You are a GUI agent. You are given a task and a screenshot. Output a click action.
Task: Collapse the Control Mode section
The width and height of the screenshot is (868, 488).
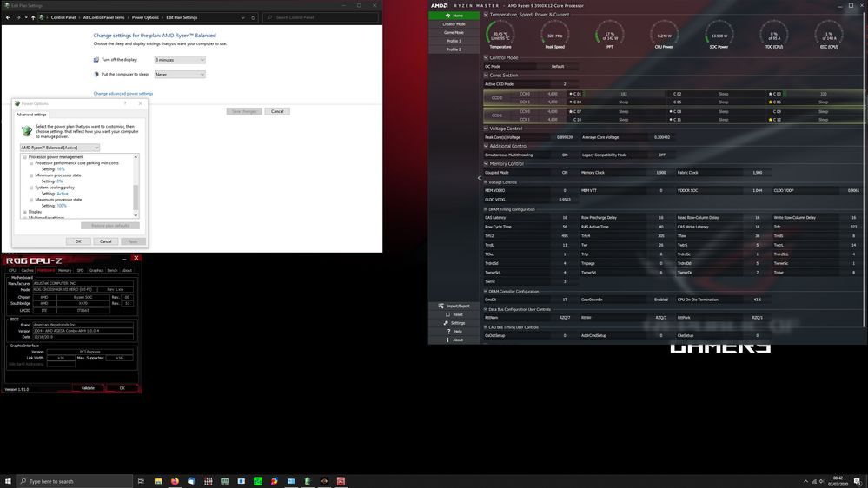[x=486, y=57]
